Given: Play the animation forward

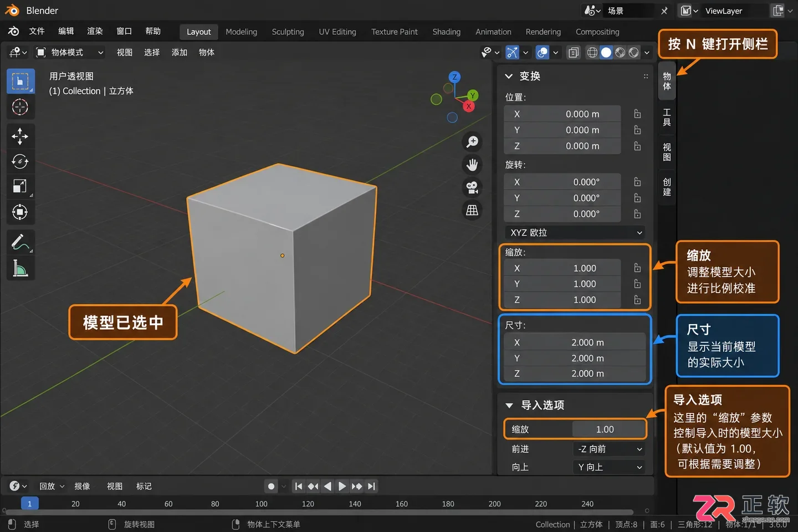Looking at the screenshot, I should (x=342, y=487).
